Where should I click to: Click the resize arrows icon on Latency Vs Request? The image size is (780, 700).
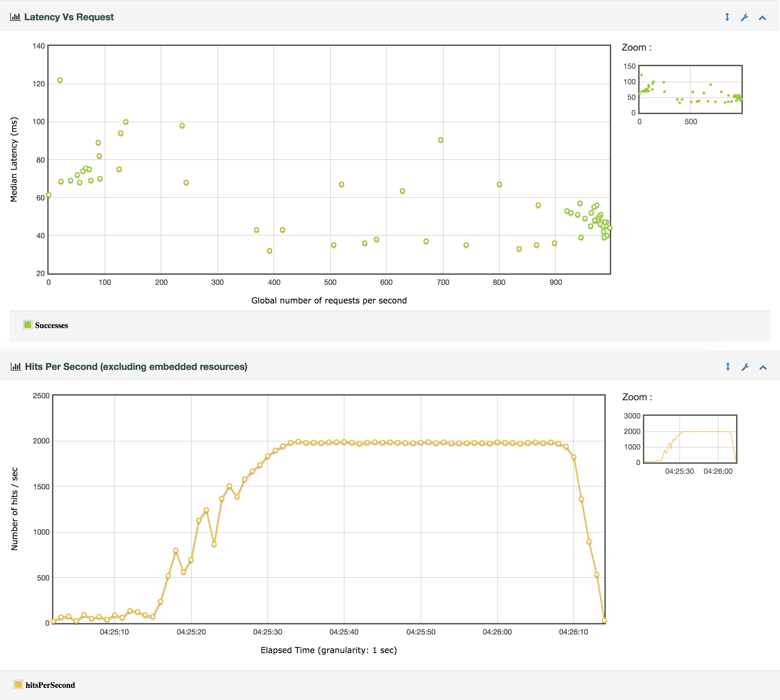click(727, 17)
